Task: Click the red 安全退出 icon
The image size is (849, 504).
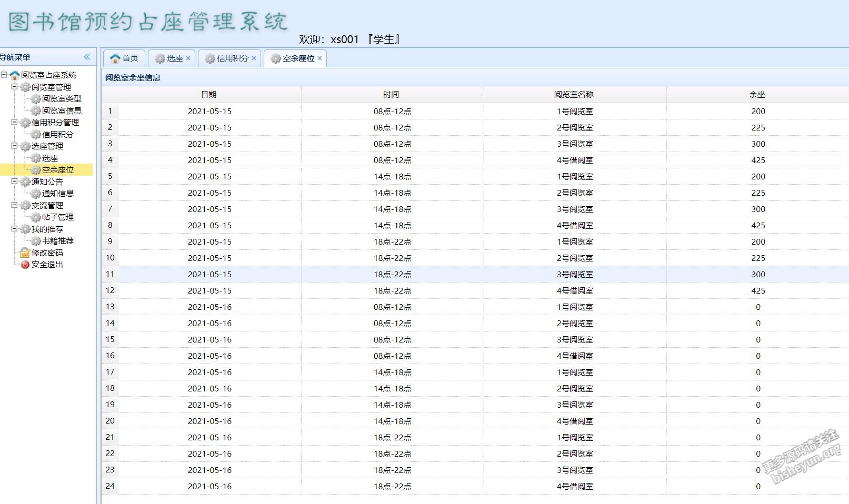Action: tap(25, 265)
